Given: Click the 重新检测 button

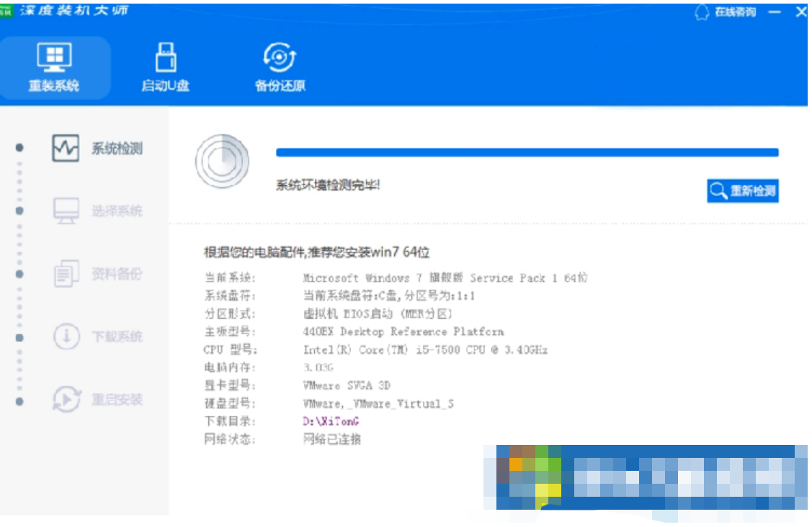Looking at the screenshot, I should [743, 191].
